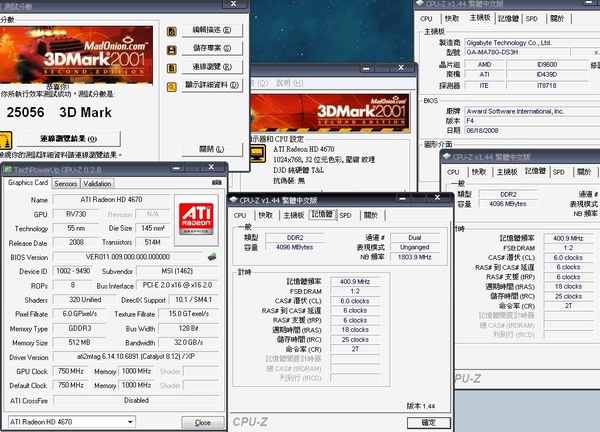
Task: Select 關於 tab in center CPU-Z window
Action: pyautogui.click(x=371, y=215)
